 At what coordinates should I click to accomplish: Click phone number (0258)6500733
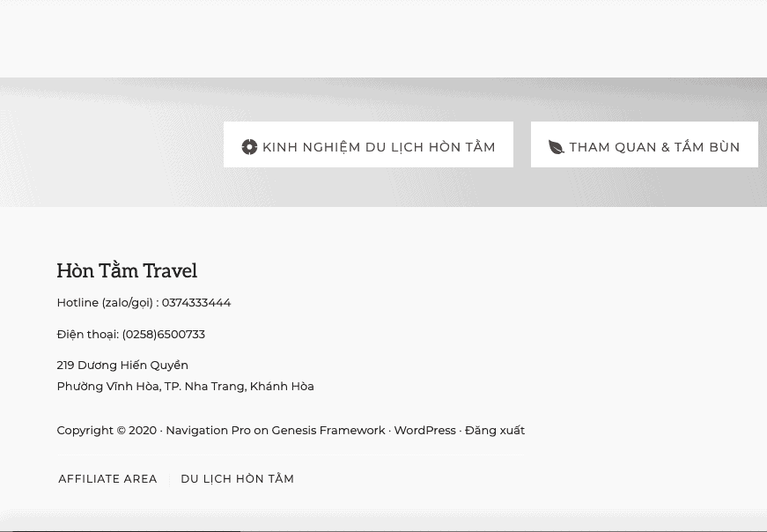click(x=164, y=335)
